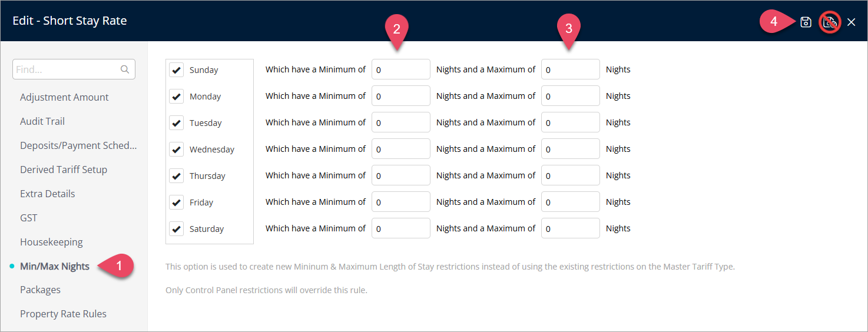Select Audit Trail in sidebar
This screenshot has height=332, width=868.
[42, 121]
